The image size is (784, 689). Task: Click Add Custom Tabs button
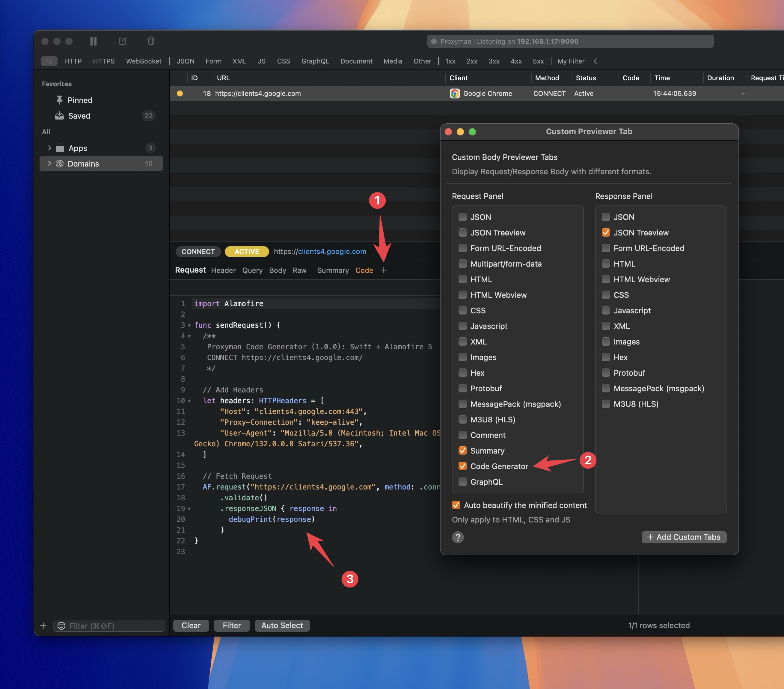click(x=684, y=537)
